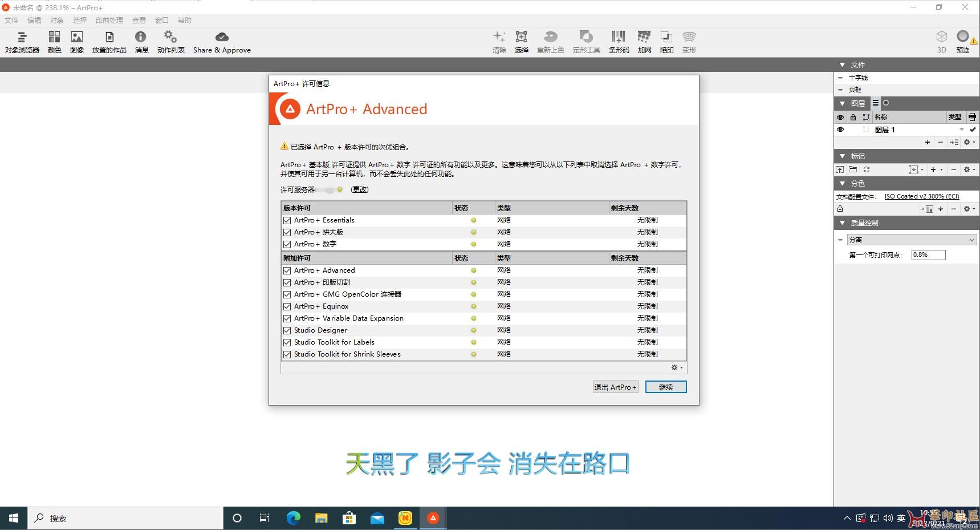Open the 对象浏览器 object browser
Screen dimensions: 980x530
pos(22,42)
